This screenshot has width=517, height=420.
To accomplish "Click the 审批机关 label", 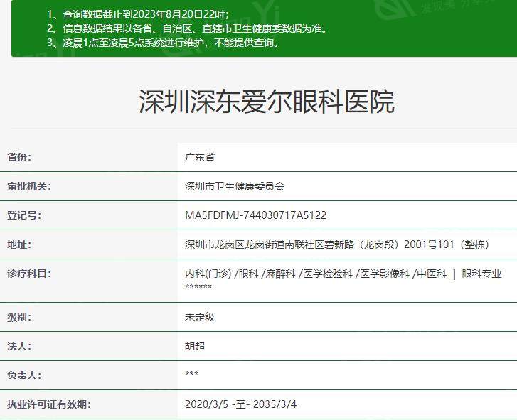I will coord(29,186).
